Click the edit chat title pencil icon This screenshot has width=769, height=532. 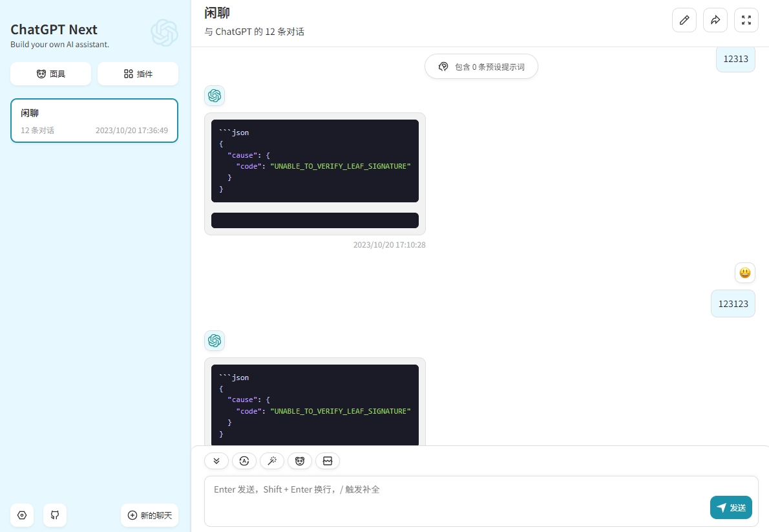(684, 20)
